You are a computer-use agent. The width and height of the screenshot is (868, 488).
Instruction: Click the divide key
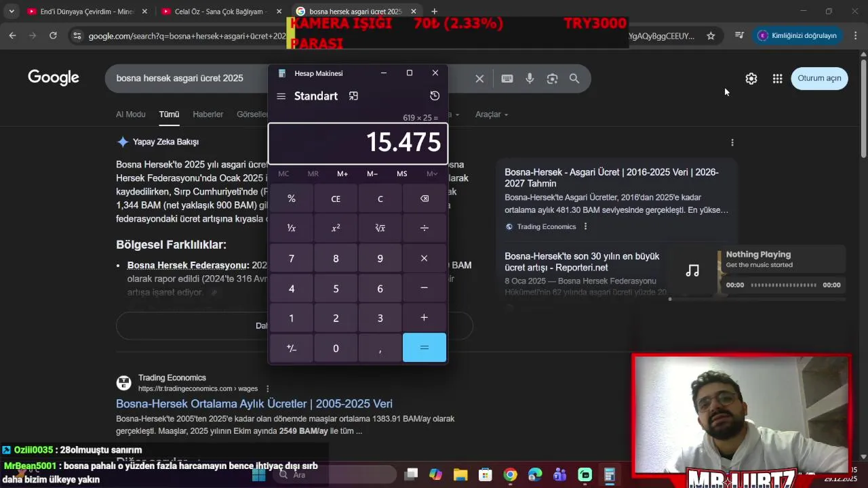click(x=425, y=228)
